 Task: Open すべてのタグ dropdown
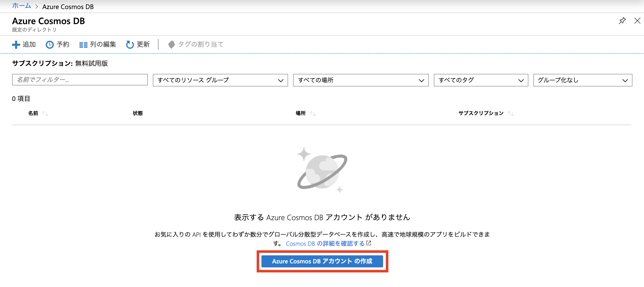[481, 80]
